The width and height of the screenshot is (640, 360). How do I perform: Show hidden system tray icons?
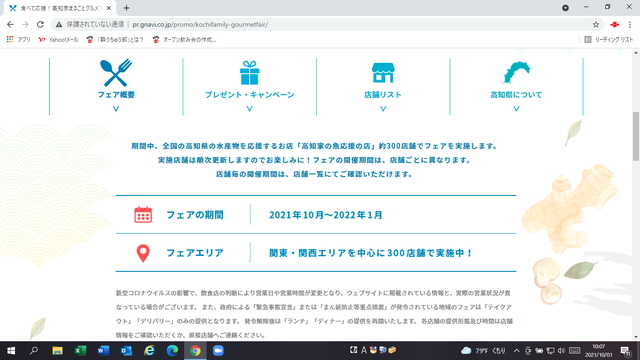[x=517, y=351]
